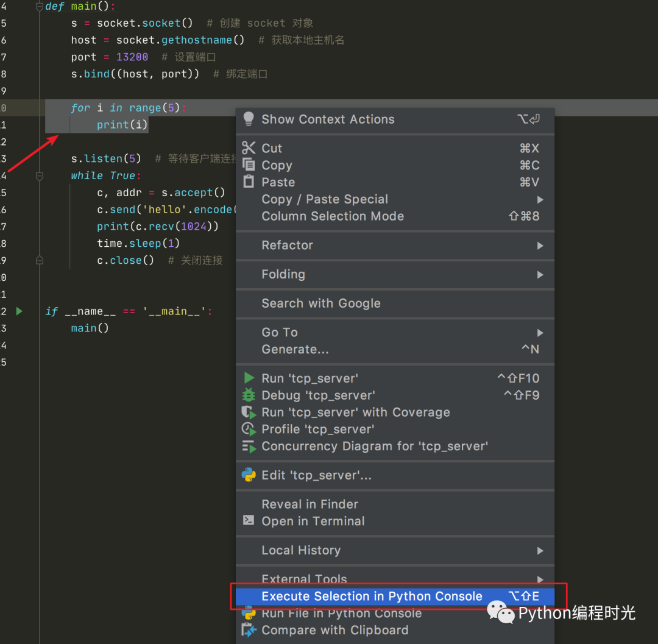The width and height of the screenshot is (658, 644).
Task: Open Concurrency Diagram for 'tcp_server'
Action: tap(250, 446)
